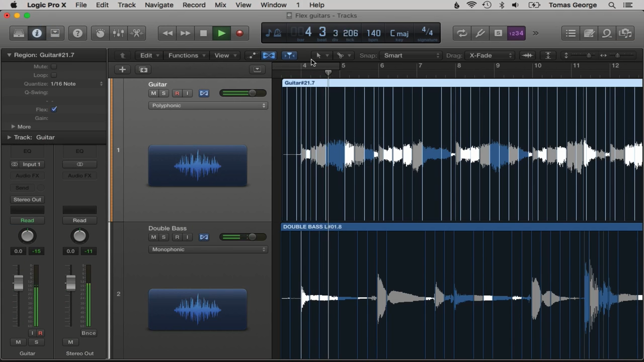
Task: Open the Loop Browser icon
Action: pos(607,33)
